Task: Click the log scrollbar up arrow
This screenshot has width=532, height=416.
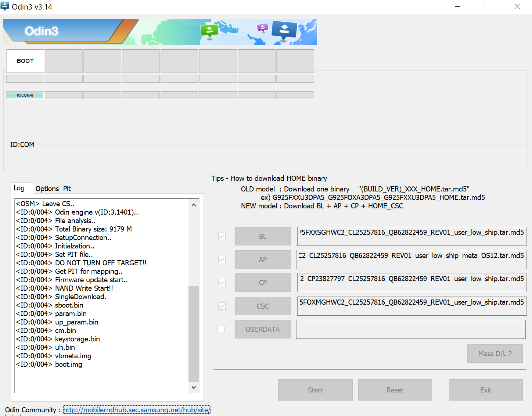Action: [x=194, y=205]
